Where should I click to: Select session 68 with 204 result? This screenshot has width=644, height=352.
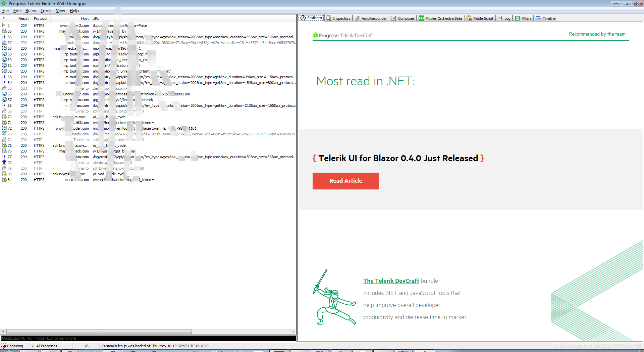point(148,105)
